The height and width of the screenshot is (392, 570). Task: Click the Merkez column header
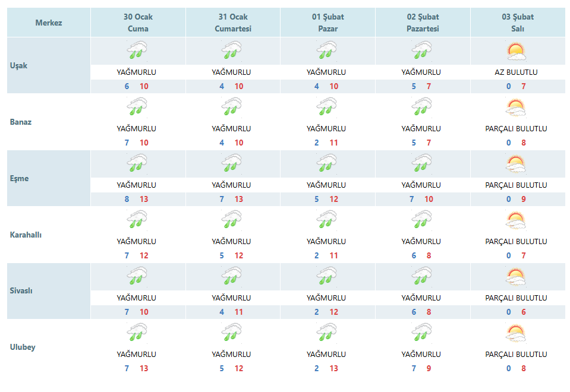coord(49,23)
